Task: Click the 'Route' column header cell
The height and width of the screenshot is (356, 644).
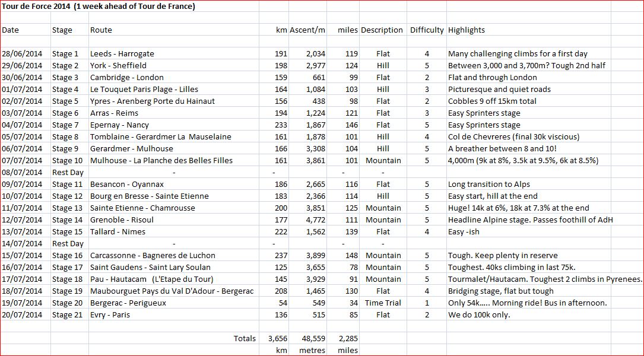Action: click(x=101, y=30)
